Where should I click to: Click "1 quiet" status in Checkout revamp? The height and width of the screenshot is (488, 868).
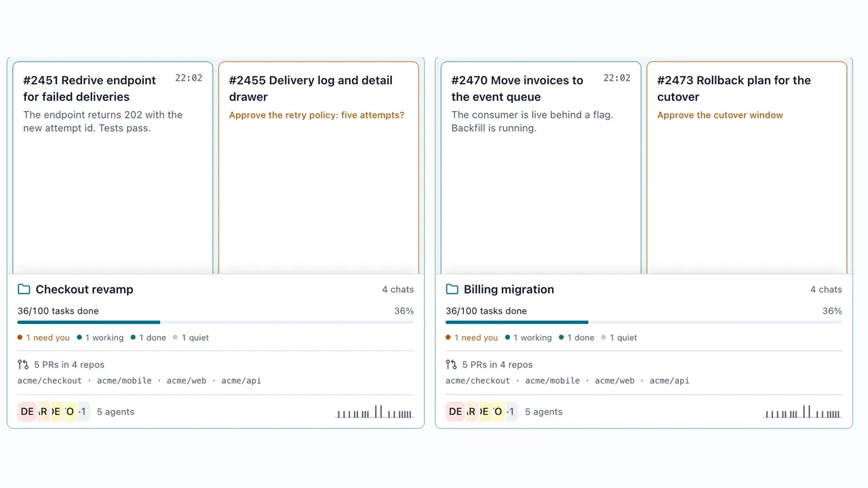(x=191, y=338)
